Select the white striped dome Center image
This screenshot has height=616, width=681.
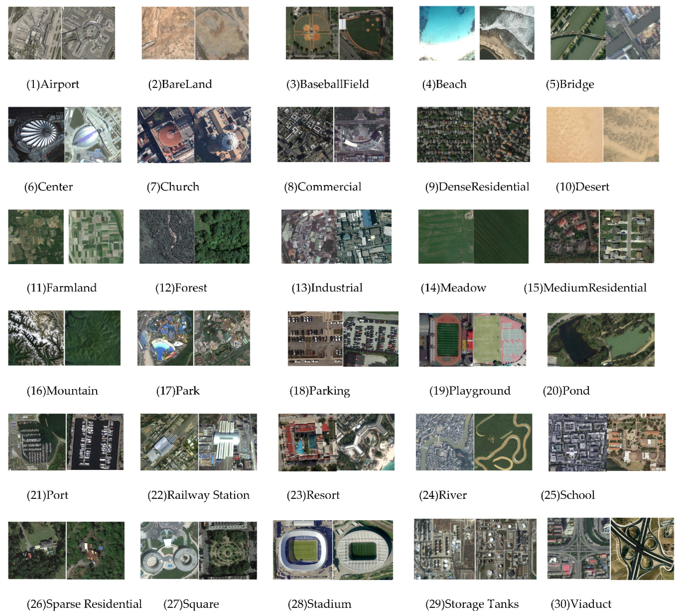[x=36, y=135]
